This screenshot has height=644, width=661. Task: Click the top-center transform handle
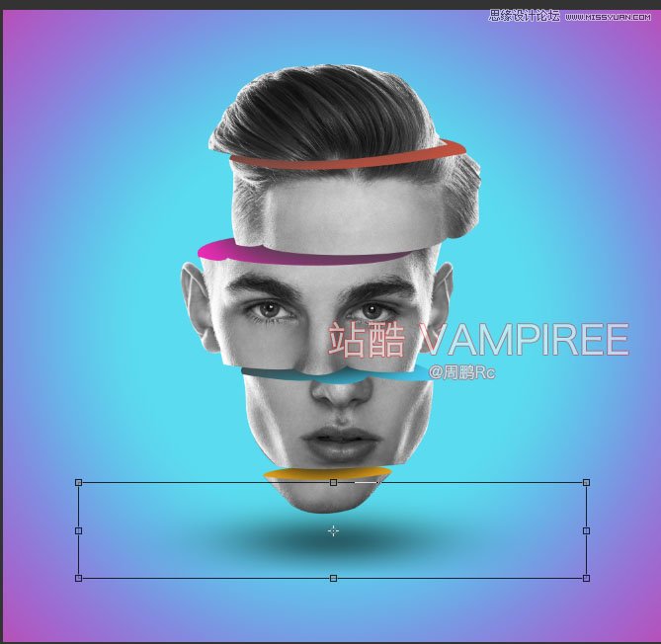click(333, 483)
